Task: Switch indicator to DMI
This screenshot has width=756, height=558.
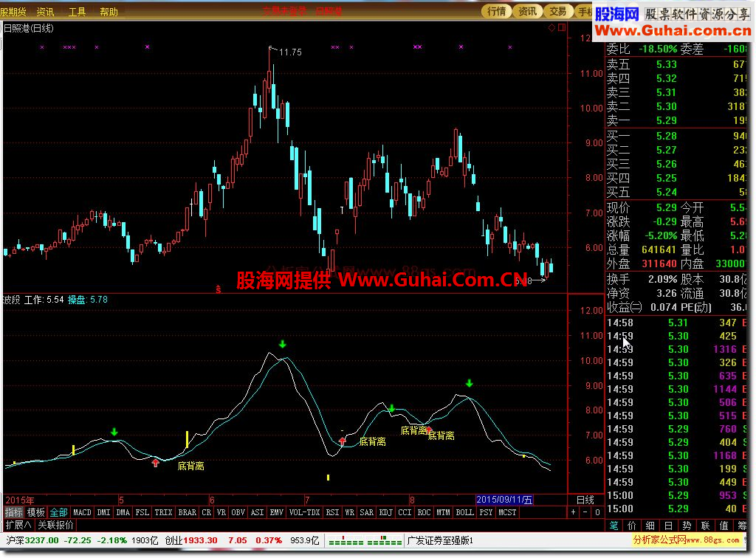Action: point(103,512)
